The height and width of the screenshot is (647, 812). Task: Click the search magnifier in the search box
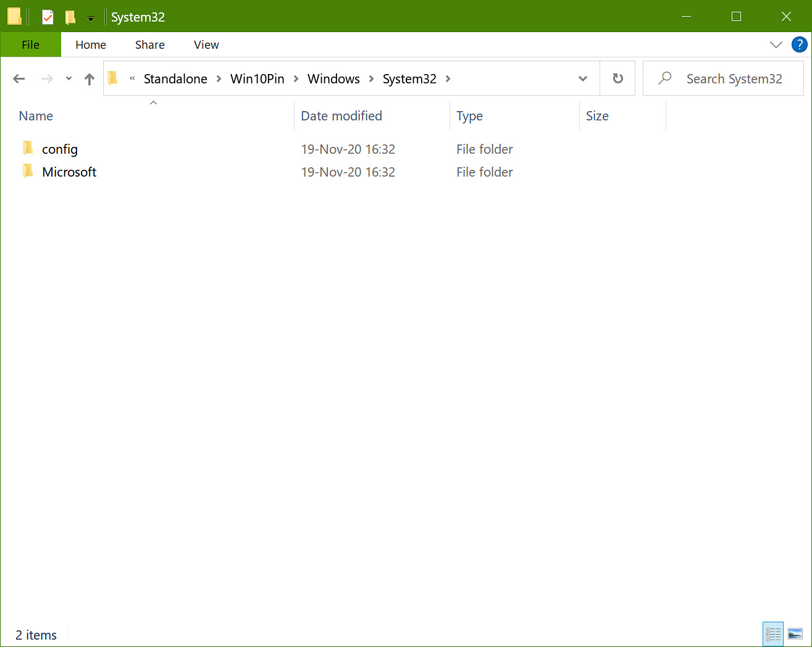click(x=664, y=78)
